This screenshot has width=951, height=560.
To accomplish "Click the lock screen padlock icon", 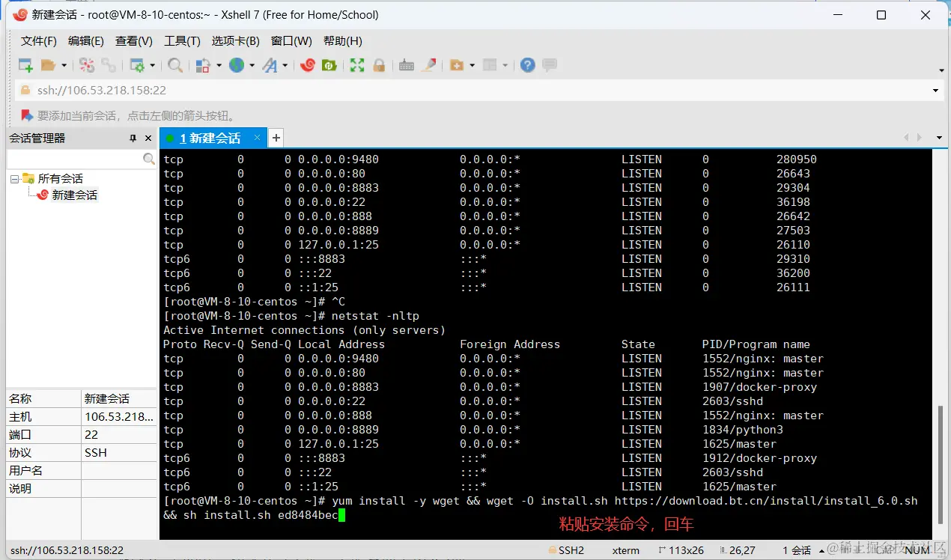I will 379,65.
